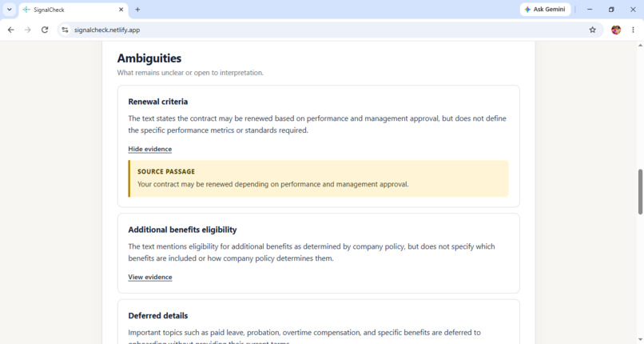Click the Renewal criteria card title
Image resolution: width=644 pixels, height=344 pixels.
[157, 102]
